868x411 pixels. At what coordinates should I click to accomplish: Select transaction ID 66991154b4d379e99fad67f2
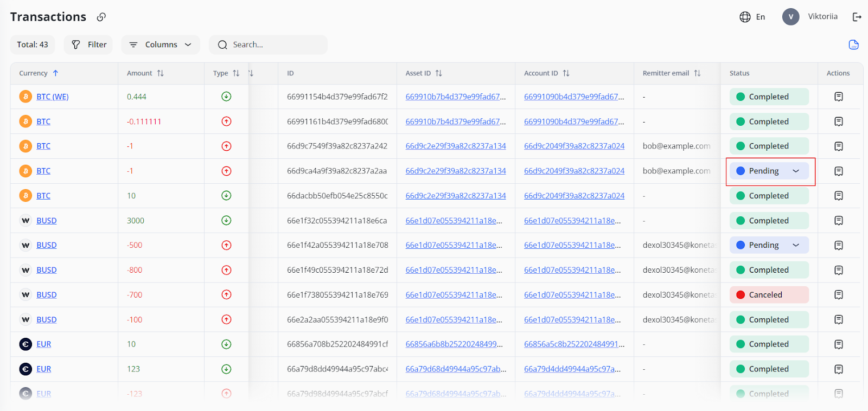coord(337,97)
